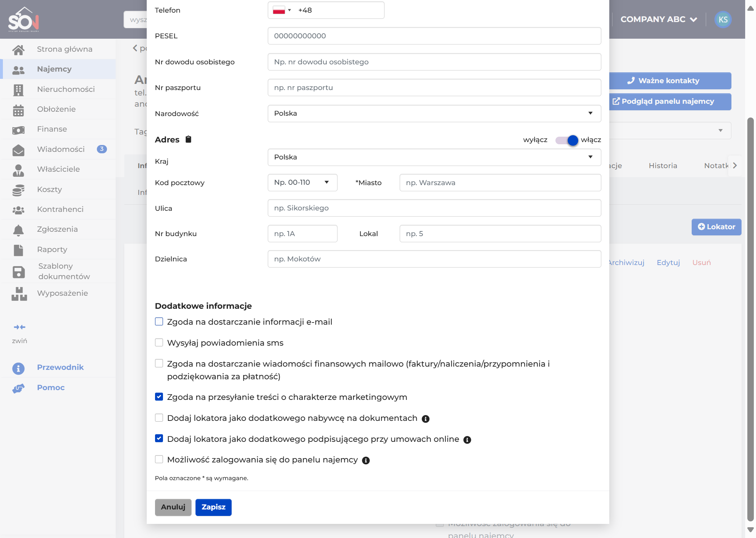The height and width of the screenshot is (538, 756).
Task: Expand the Kod pocztowy combo box
Action: (302, 183)
